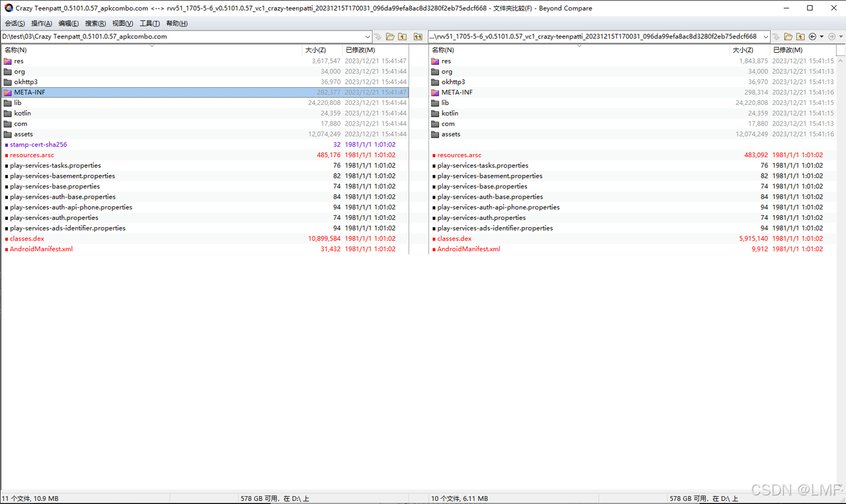Click right assets folder name
This screenshot has height=504, width=846.
(x=451, y=134)
